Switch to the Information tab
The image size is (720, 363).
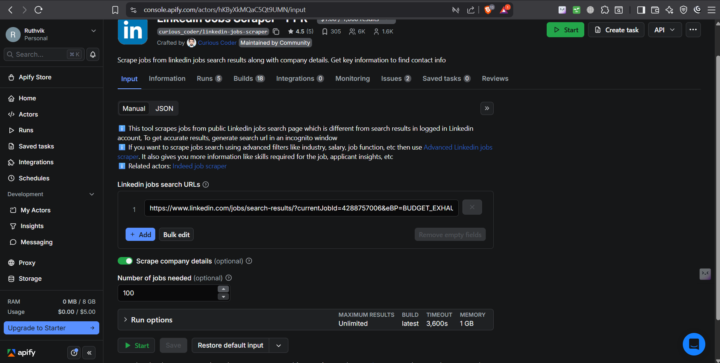pyautogui.click(x=167, y=78)
